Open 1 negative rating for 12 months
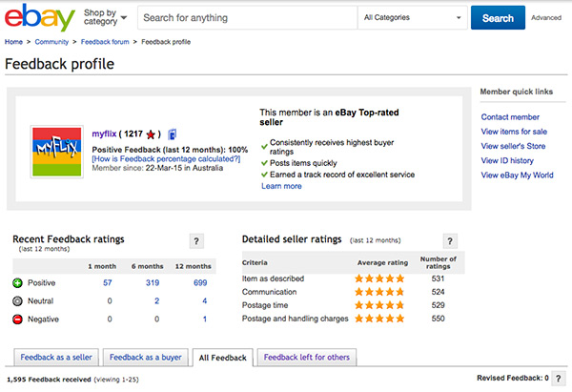 (x=205, y=320)
